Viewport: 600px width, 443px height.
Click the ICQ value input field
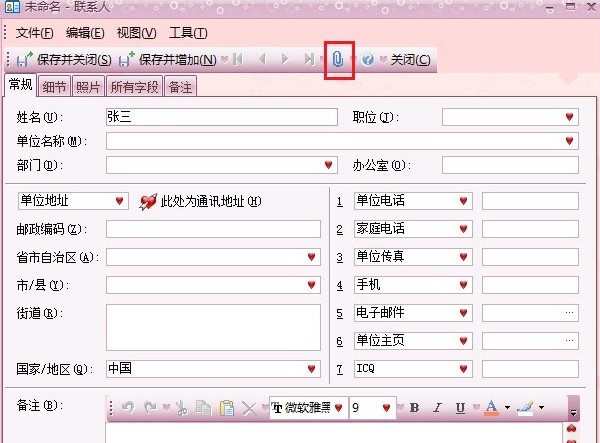click(530, 369)
